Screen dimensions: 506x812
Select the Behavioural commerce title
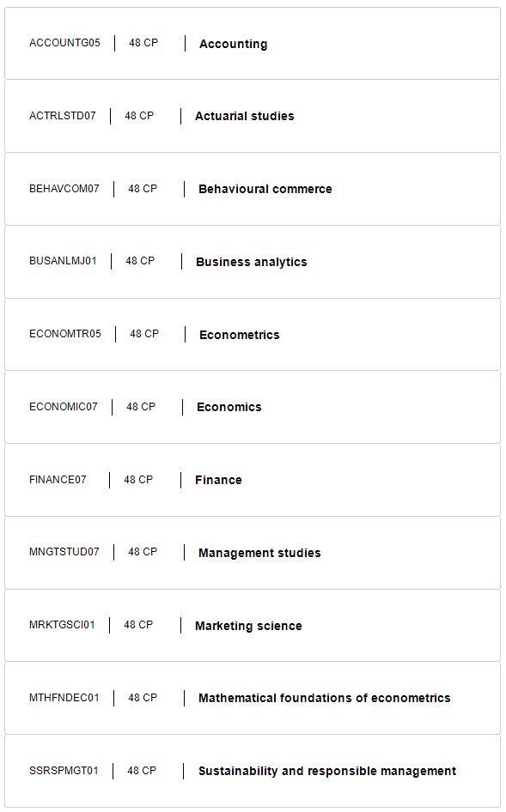point(265,189)
